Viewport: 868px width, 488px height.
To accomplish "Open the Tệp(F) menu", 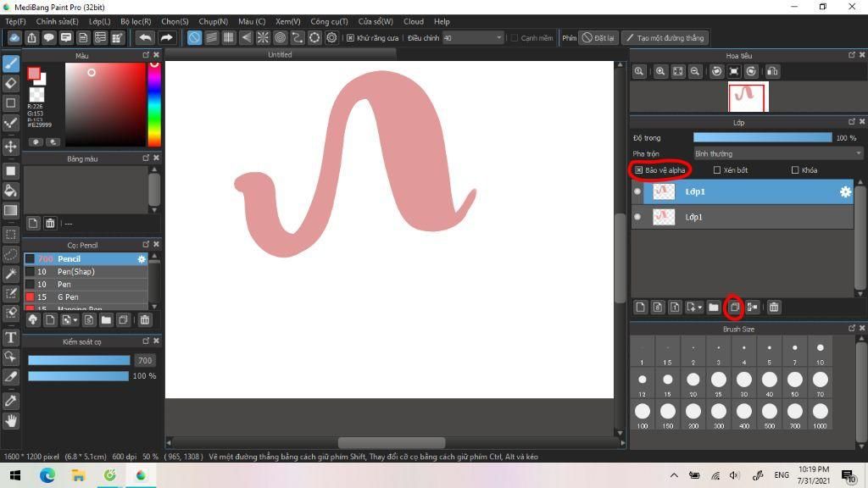I will tap(15, 21).
